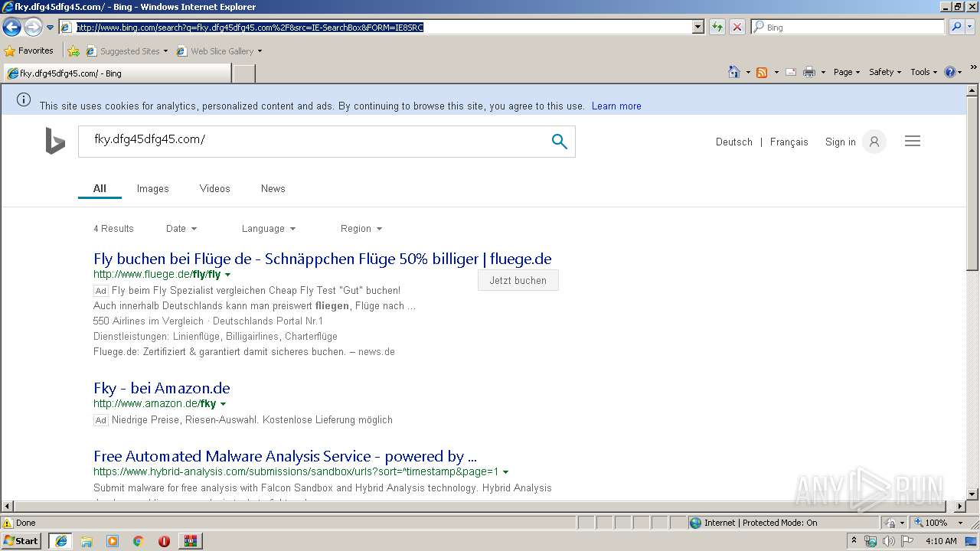Select the fky.dfg45dfg45.com/ - Bing tab
This screenshot has height=551, width=980.
pos(116,73)
